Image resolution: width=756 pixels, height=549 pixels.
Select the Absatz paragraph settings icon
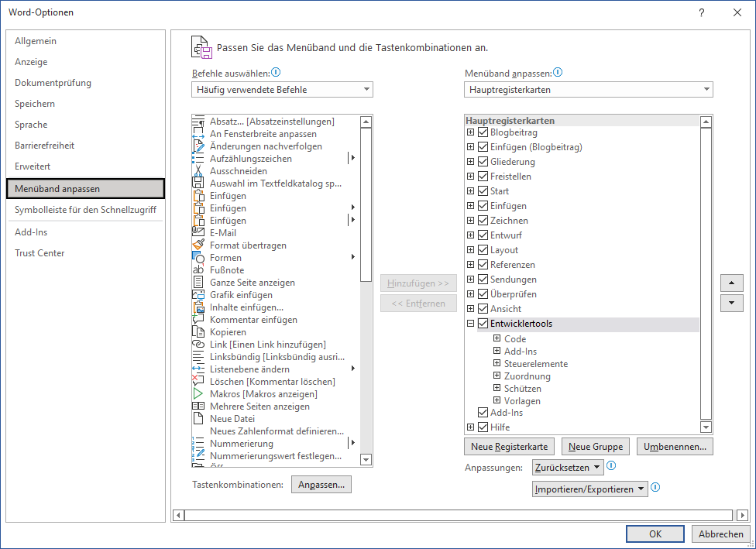tap(198, 122)
